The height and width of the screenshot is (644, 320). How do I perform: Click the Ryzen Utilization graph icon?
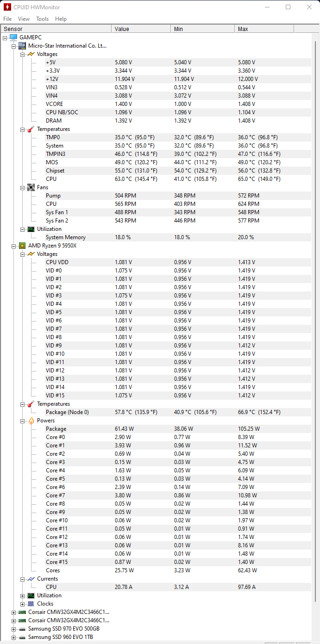(31, 595)
